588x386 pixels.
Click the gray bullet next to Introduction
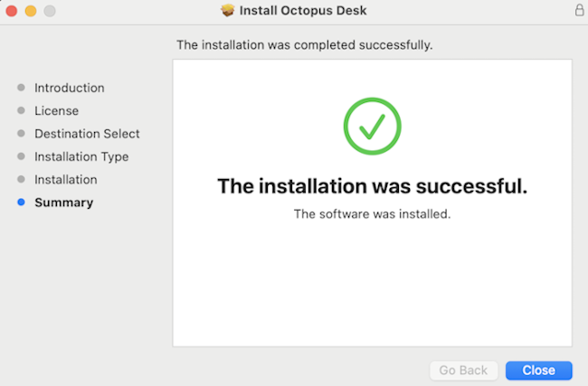22,88
